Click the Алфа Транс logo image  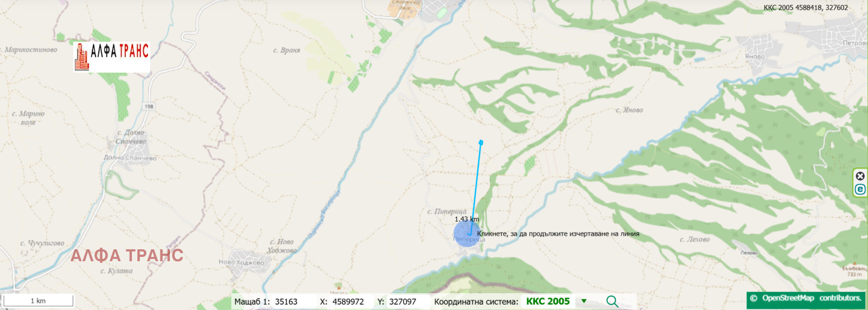[112, 57]
